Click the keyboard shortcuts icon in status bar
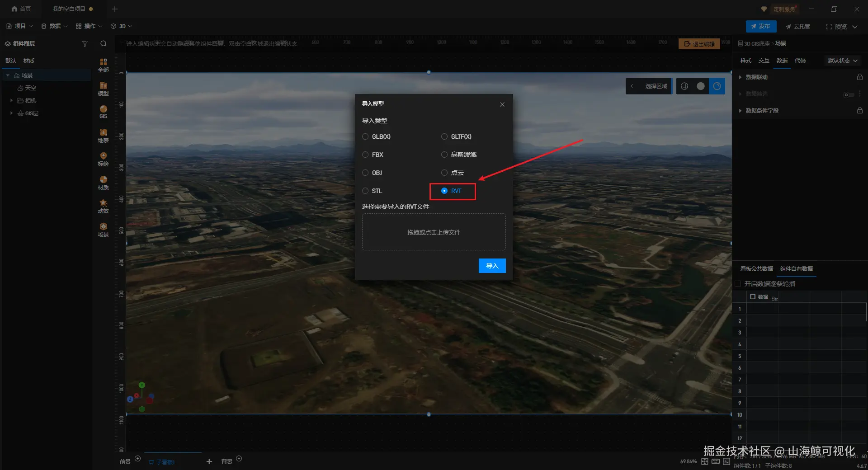This screenshot has height=470, width=868. [716, 461]
